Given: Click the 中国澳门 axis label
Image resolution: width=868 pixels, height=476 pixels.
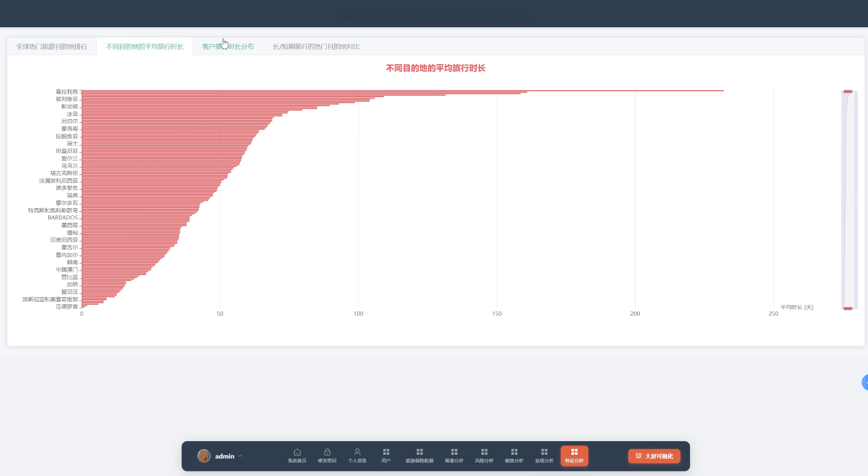Looking at the screenshot, I should (x=67, y=270).
